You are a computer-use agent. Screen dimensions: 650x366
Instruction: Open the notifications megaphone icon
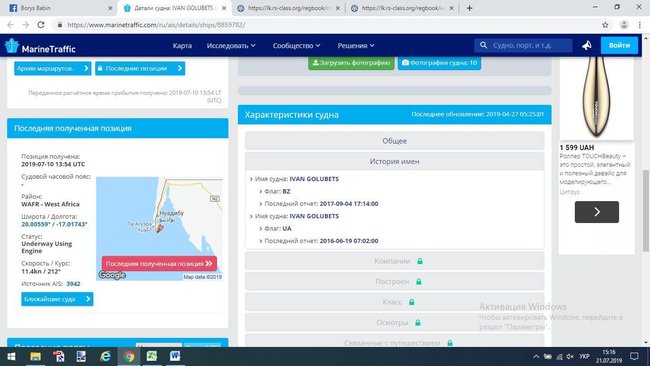(x=587, y=45)
